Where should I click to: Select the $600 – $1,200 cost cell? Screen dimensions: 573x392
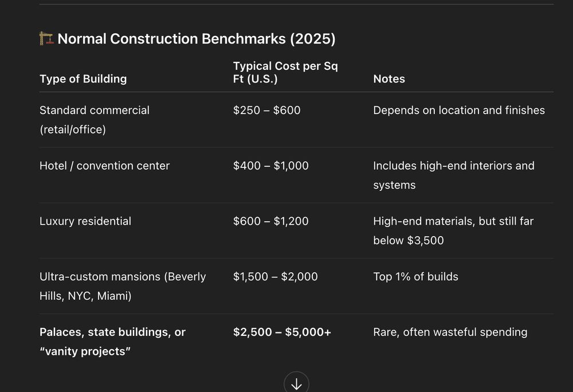pos(270,221)
